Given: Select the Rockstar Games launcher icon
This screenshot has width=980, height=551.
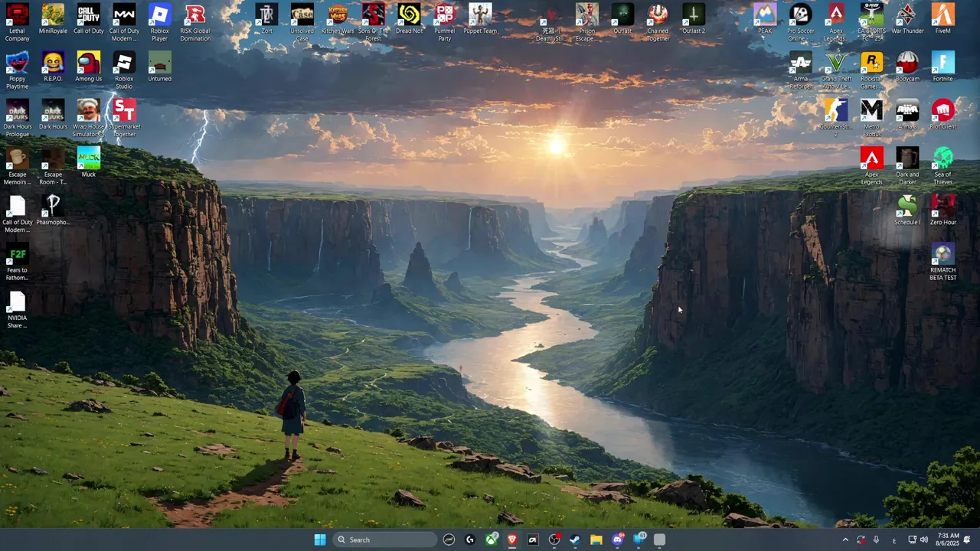Looking at the screenshot, I should coord(871,70).
